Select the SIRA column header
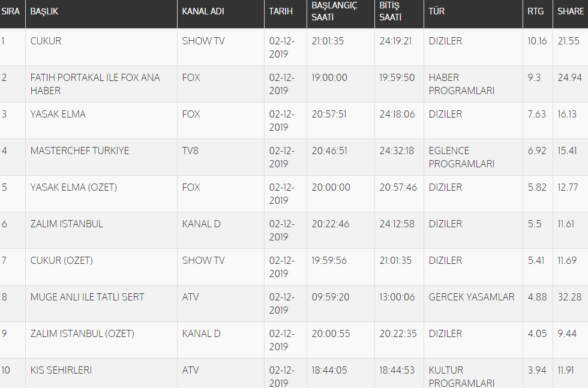Screen dimensions: 588x388 coord(11,11)
